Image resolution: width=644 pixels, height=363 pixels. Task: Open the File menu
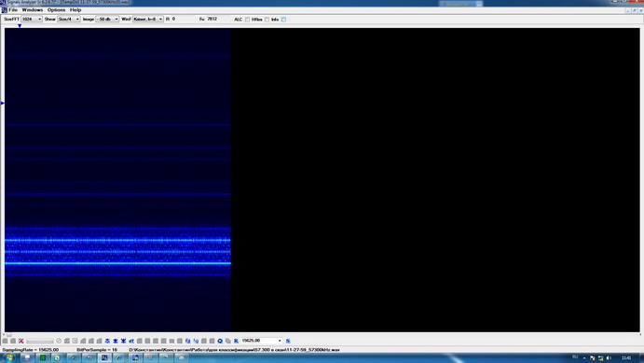[x=13, y=10]
